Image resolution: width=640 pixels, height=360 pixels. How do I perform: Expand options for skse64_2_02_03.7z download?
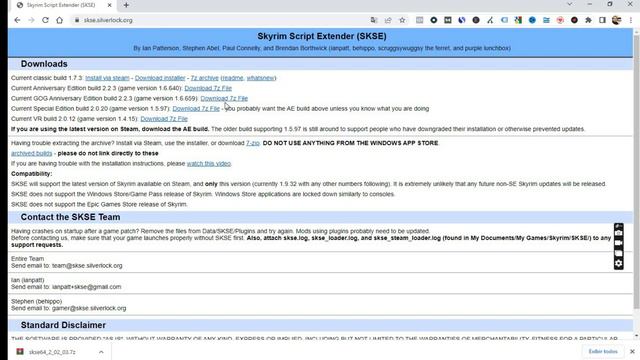(x=101, y=352)
